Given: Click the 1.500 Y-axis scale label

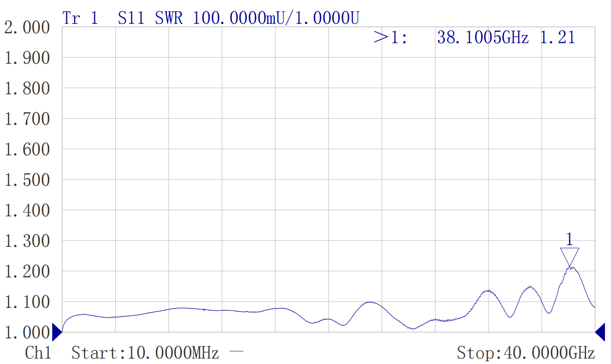Looking at the screenshot, I should click(x=27, y=180).
